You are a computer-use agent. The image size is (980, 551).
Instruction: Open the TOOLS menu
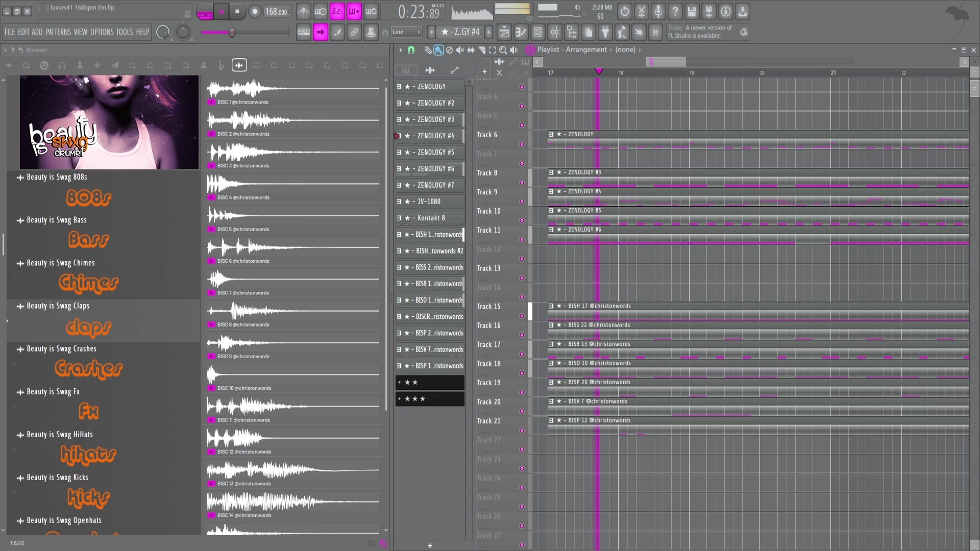pyautogui.click(x=125, y=32)
